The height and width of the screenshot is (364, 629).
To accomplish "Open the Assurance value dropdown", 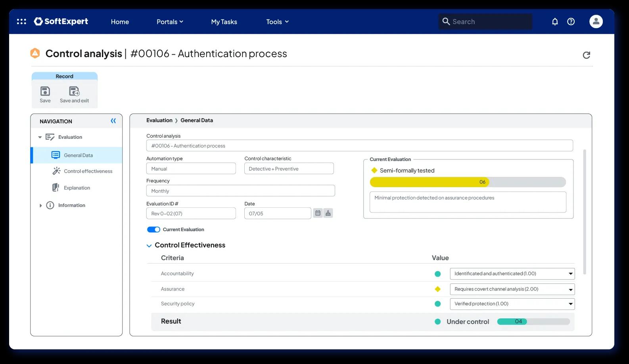I will (512, 289).
